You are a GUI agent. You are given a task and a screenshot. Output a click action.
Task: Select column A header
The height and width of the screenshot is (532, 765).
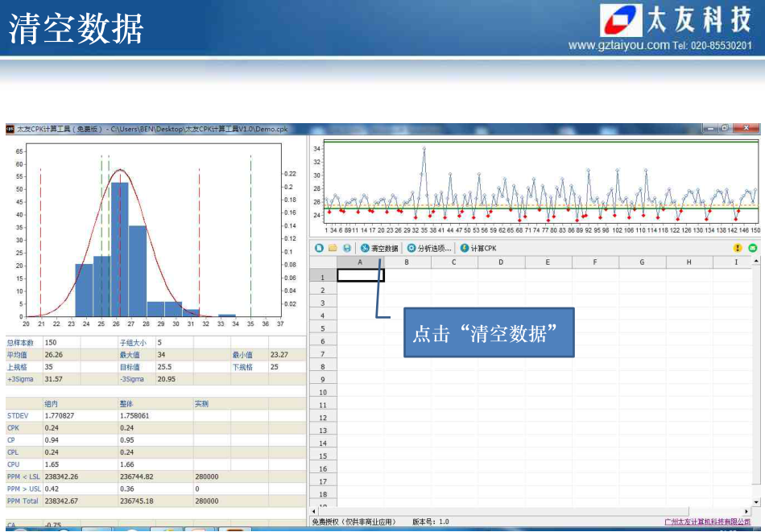[x=360, y=262]
